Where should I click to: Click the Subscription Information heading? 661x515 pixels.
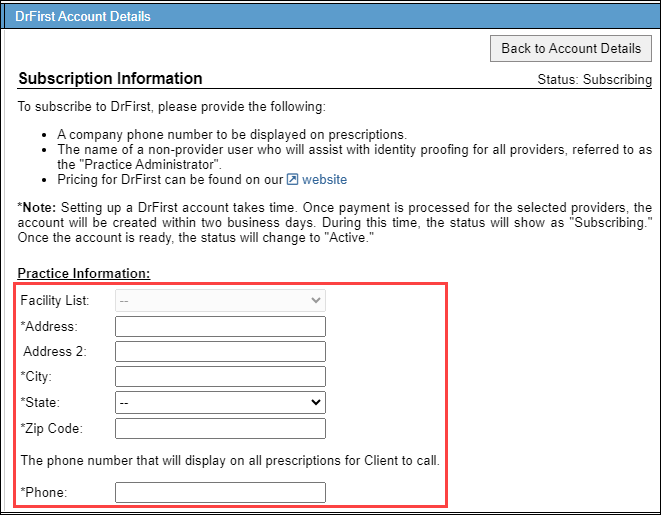coord(110,78)
